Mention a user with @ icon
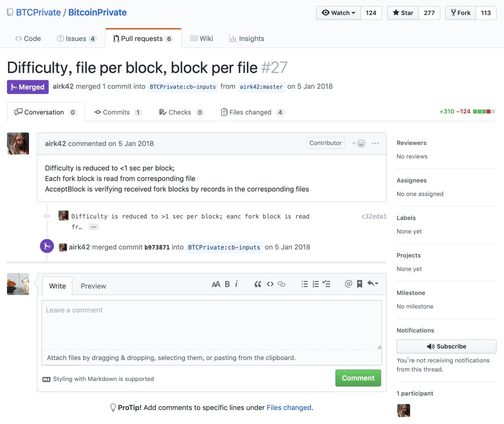The image size is (504, 424). (349, 284)
